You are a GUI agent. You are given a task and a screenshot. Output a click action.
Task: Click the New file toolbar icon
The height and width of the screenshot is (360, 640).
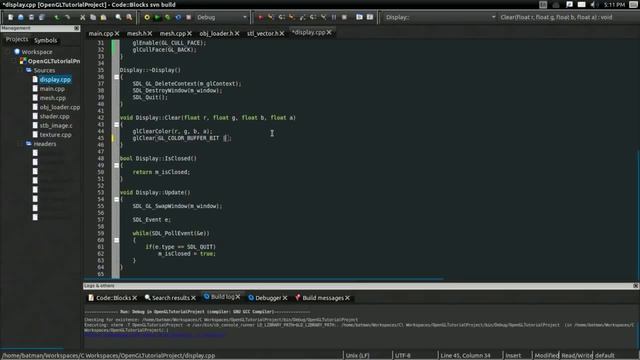pyautogui.click(x=10, y=17)
